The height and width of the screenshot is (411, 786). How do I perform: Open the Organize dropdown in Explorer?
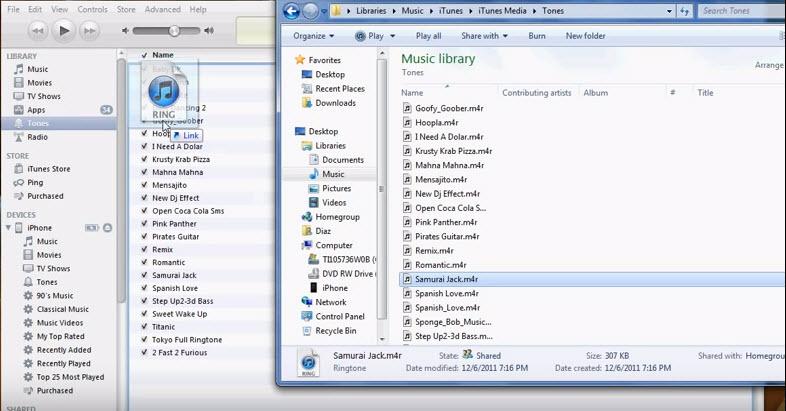(313, 36)
